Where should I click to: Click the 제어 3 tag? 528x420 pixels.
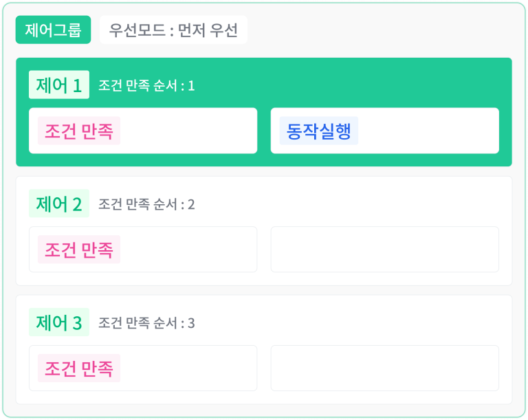click(x=59, y=322)
